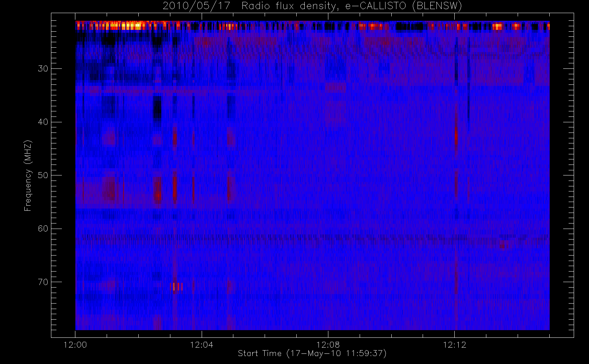This screenshot has height=364, width=589.
Task: Click the orange striped burst near 70 MHz
Action: [176, 287]
